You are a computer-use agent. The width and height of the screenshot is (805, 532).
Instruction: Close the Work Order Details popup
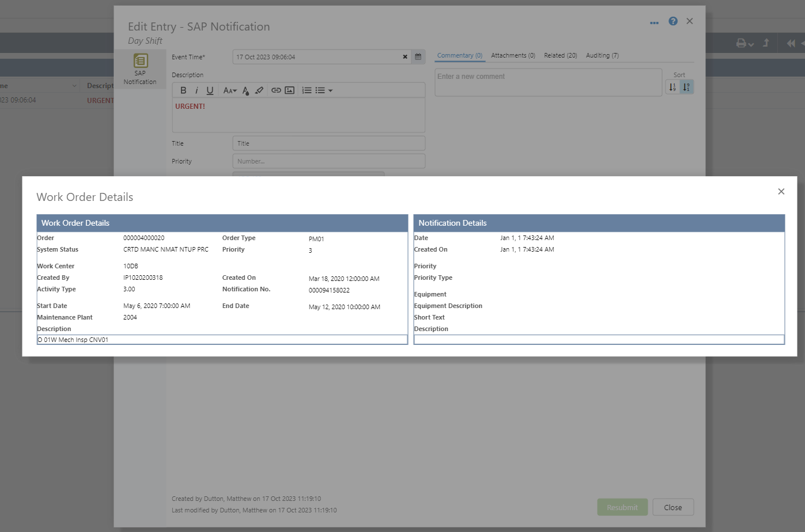click(781, 192)
